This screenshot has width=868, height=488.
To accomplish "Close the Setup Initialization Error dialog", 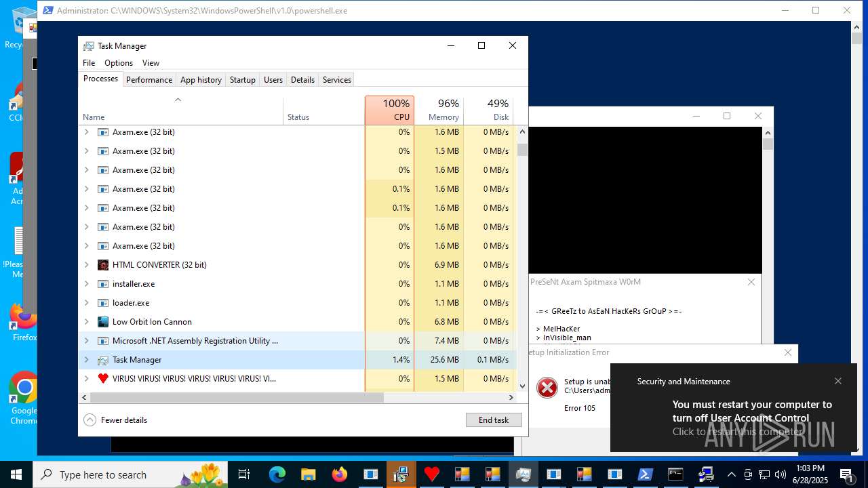I will click(787, 352).
